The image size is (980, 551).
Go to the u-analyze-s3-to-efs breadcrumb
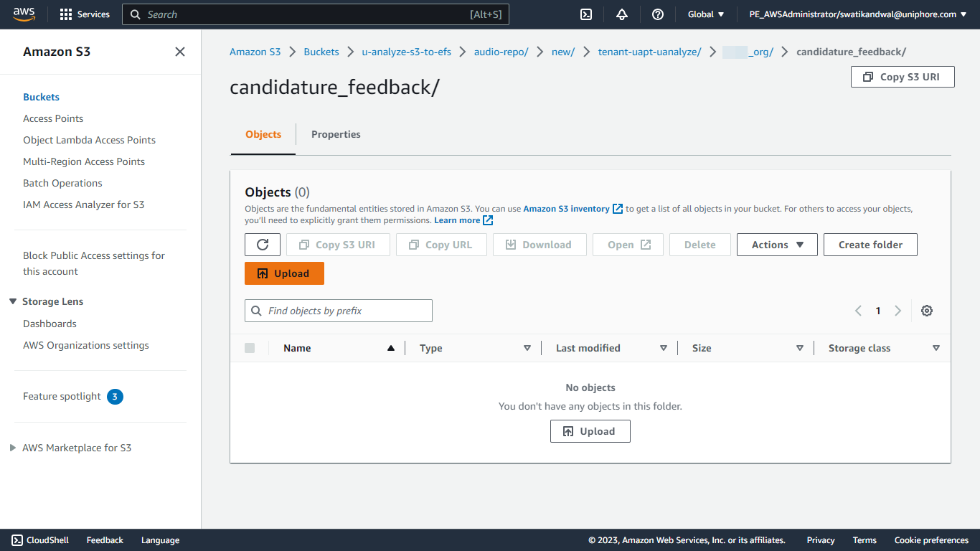406,52
